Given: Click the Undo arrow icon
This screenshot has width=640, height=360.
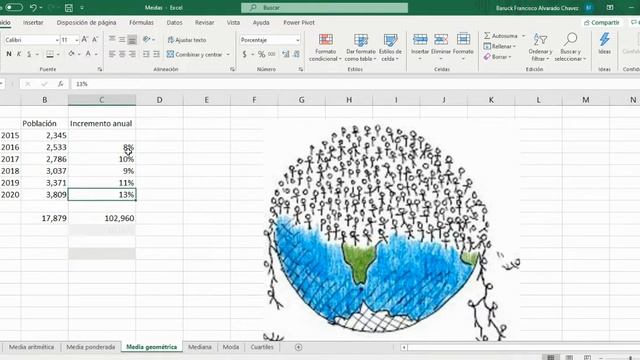Looking at the screenshot, I should 33,8.
